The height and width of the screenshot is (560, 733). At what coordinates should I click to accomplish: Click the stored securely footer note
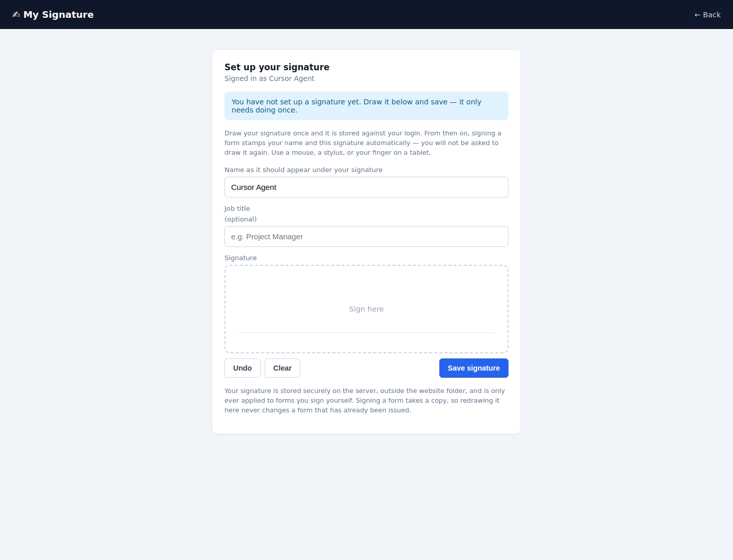(x=364, y=401)
